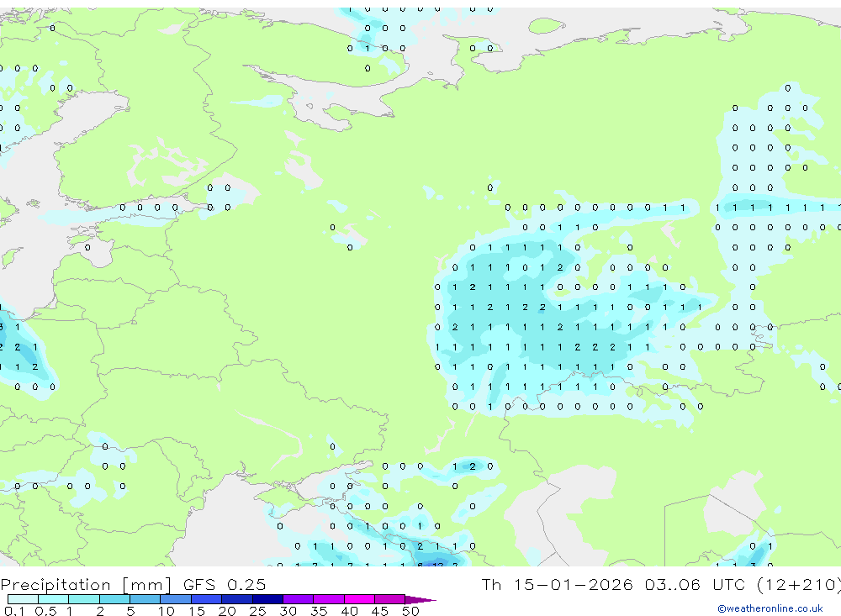Click the 'Th' weekday label
The image size is (841, 616).
pos(491,584)
